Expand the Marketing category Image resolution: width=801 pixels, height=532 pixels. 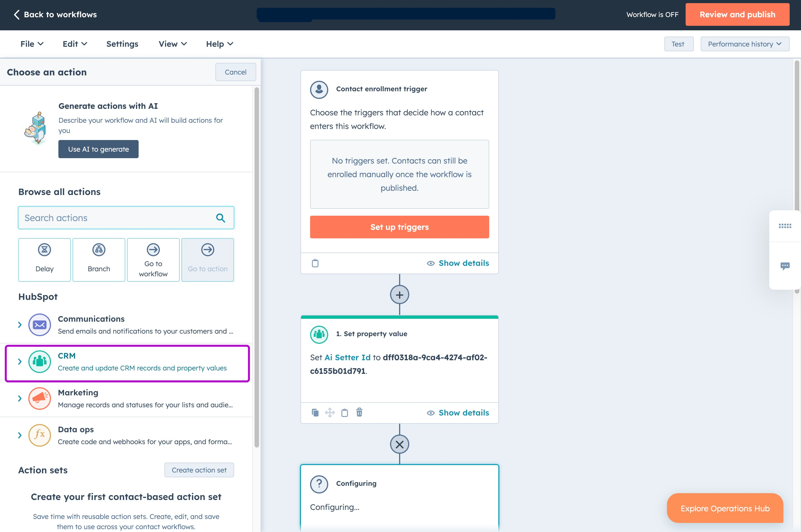(x=20, y=398)
